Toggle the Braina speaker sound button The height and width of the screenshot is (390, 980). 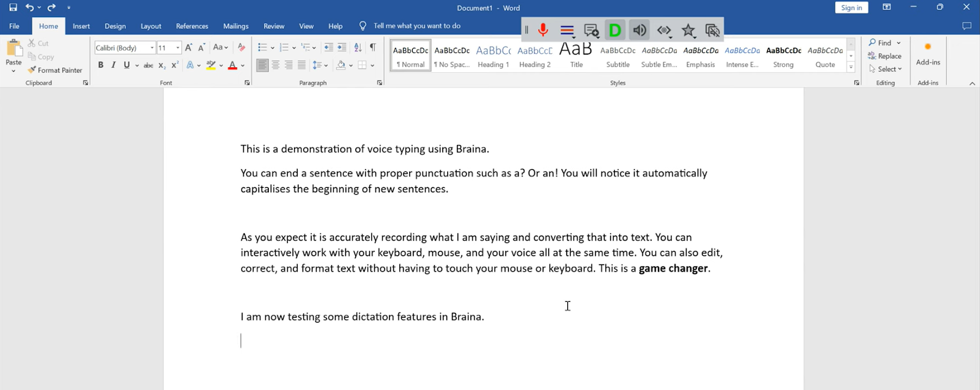639,30
